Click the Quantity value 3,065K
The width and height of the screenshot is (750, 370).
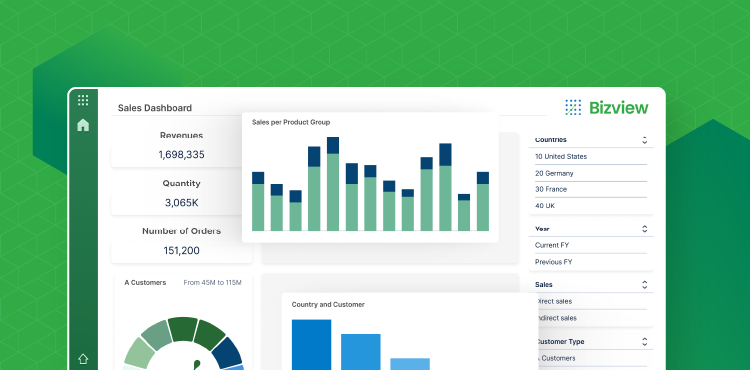click(x=181, y=203)
